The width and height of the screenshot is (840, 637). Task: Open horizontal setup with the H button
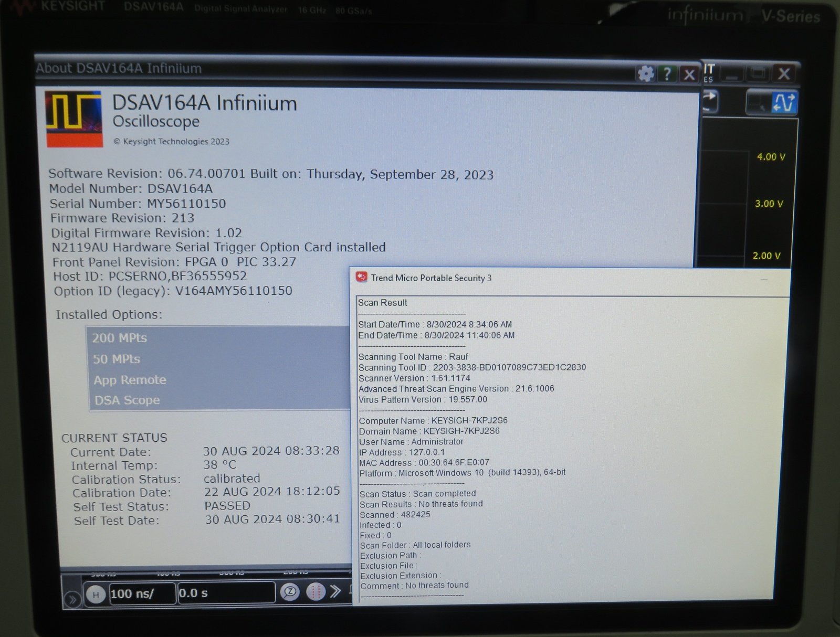(96, 594)
